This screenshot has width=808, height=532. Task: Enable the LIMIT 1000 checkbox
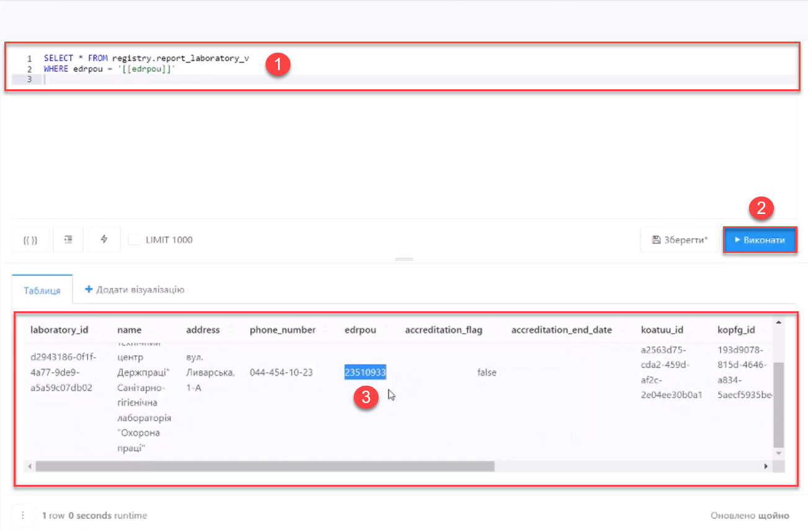pos(133,240)
